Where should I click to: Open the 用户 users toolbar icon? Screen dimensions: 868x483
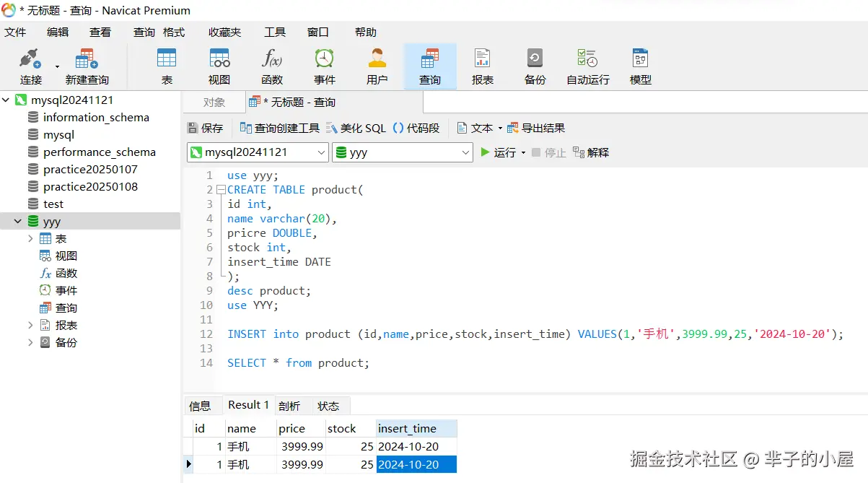point(377,66)
